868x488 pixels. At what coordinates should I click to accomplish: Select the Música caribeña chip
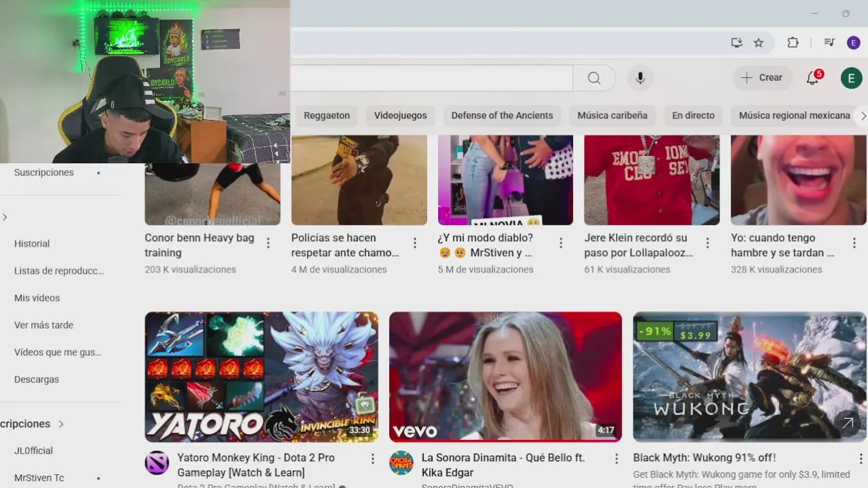click(x=612, y=115)
